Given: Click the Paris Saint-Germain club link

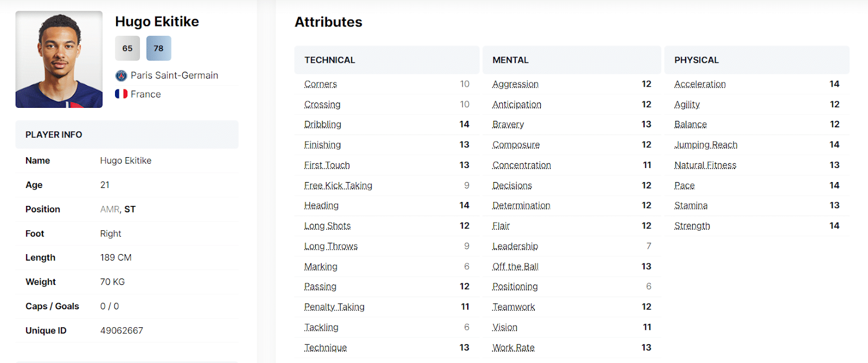Looking at the screenshot, I should coord(174,75).
